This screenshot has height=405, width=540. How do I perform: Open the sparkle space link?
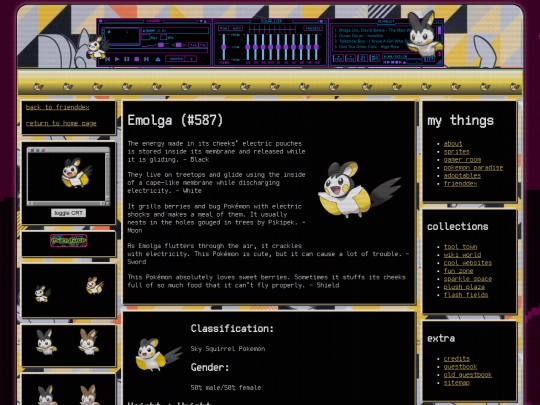coord(468,279)
